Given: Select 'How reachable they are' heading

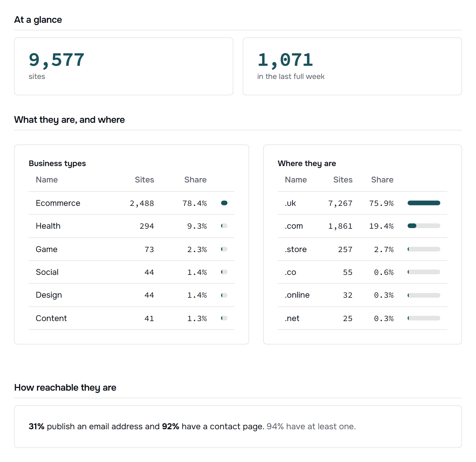Looking at the screenshot, I should pyautogui.click(x=65, y=387).
